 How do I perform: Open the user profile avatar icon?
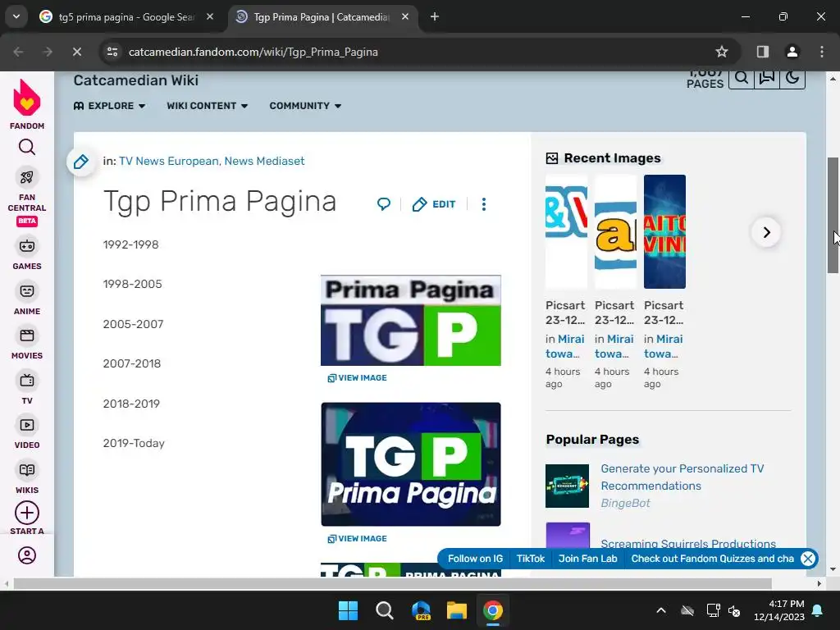point(27,555)
